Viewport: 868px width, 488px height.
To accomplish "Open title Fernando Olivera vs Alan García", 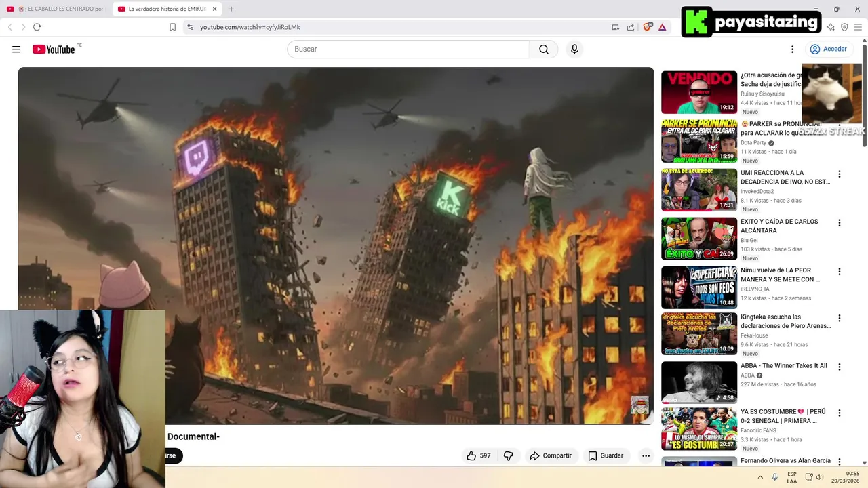I will (785, 461).
